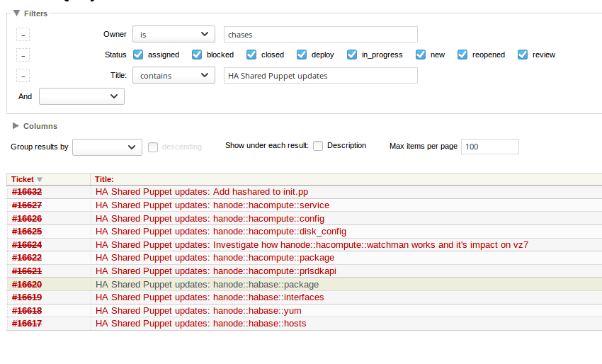The width and height of the screenshot is (602, 364).
Task: Click the Title column header
Action: tap(104, 180)
